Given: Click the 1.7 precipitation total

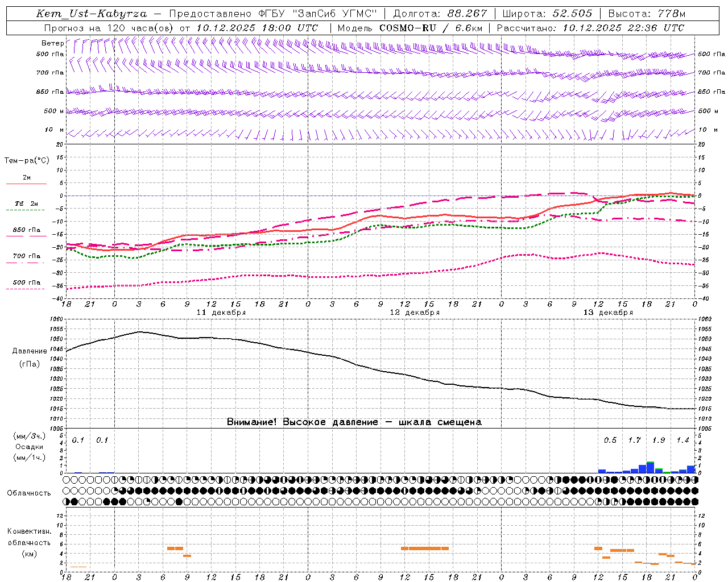Looking at the screenshot, I should coord(634,440).
